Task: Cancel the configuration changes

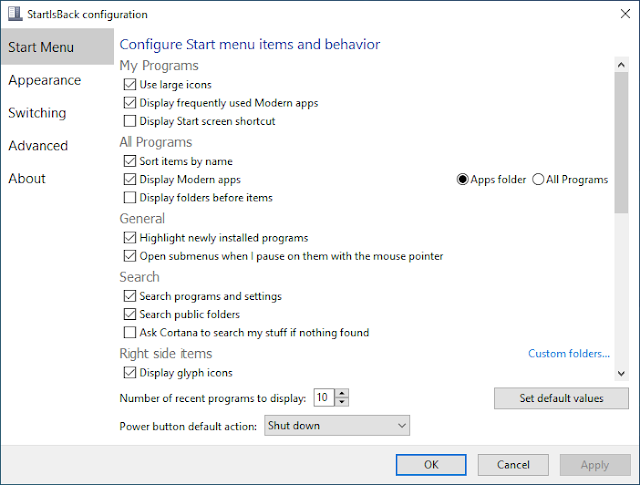Action: pyautogui.click(x=513, y=465)
